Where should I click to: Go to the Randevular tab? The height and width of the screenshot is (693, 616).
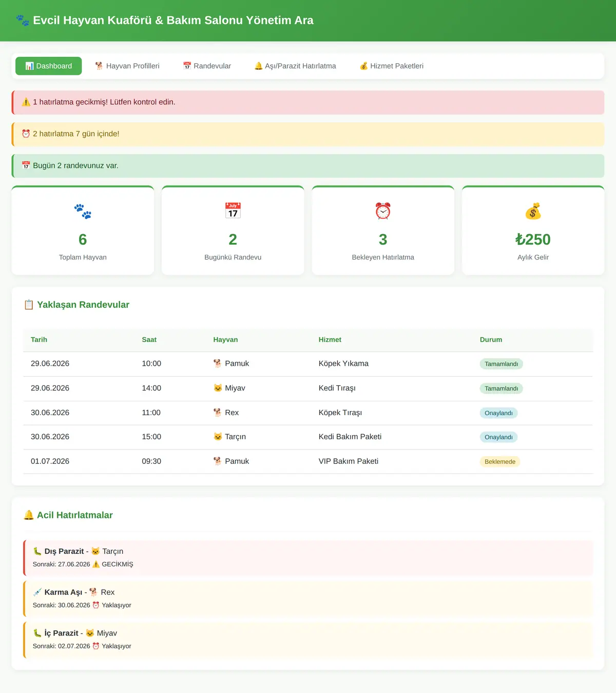(207, 66)
